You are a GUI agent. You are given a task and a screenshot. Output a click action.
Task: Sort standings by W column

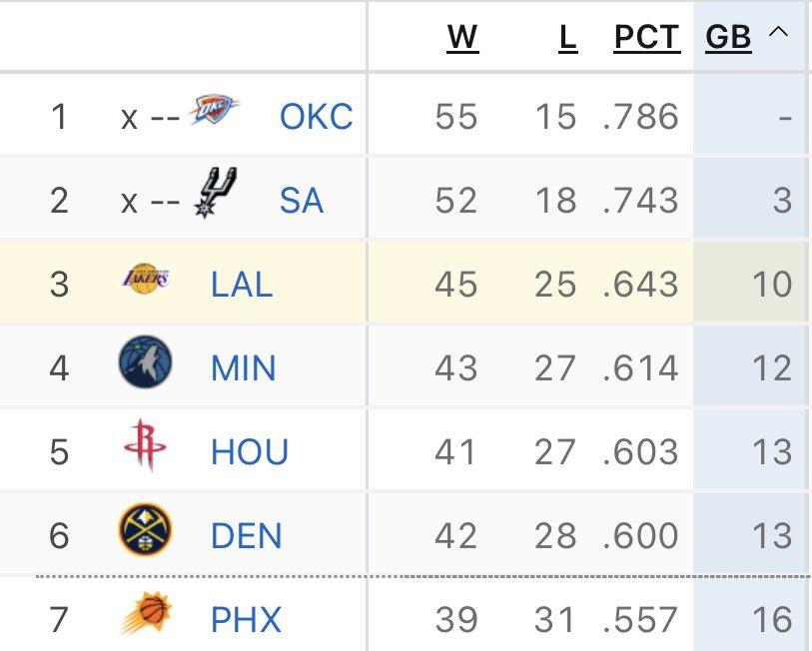462,38
